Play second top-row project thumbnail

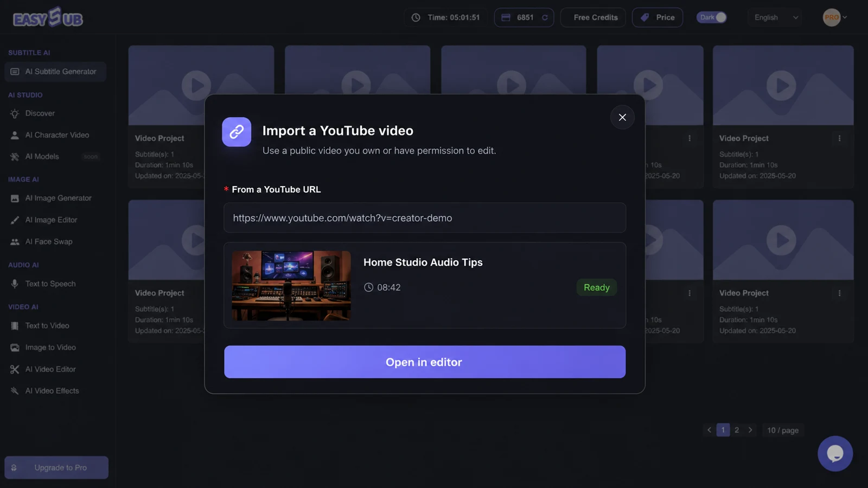(x=356, y=82)
